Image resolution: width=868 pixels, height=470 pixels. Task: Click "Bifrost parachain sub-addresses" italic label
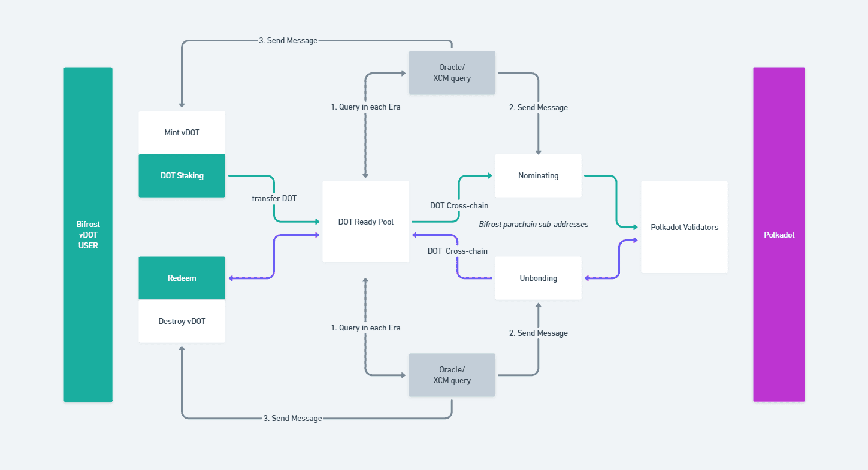pos(534,224)
